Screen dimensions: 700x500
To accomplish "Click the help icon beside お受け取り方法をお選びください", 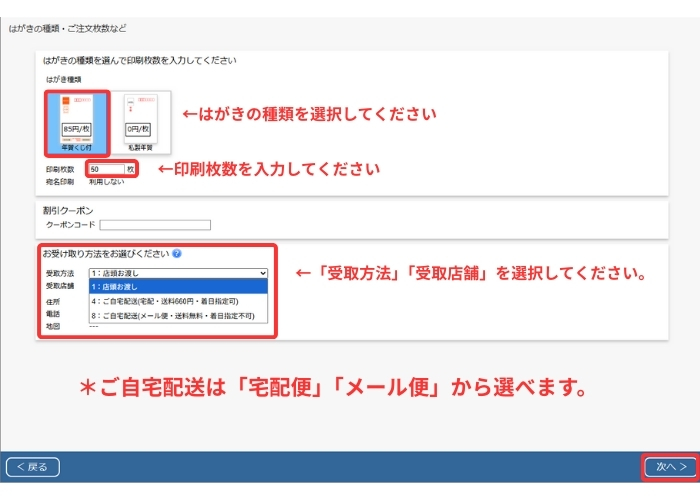I will 177,254.
